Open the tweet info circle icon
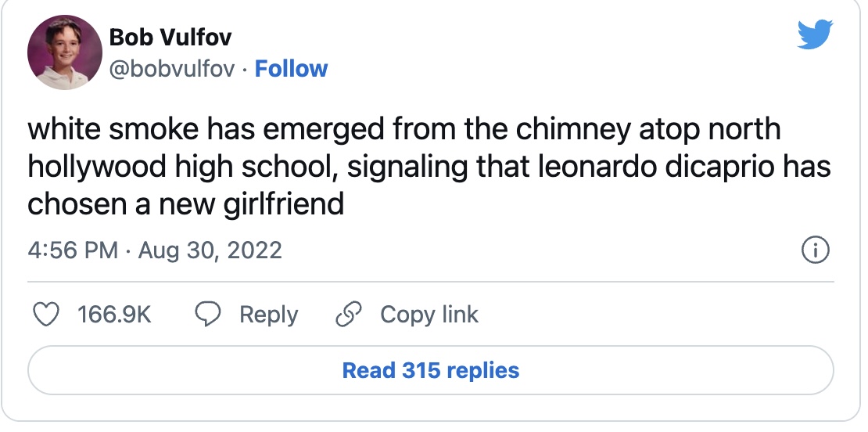Image resolution: width=868 pixels, height=432 pixels. (x=815, y=251)
